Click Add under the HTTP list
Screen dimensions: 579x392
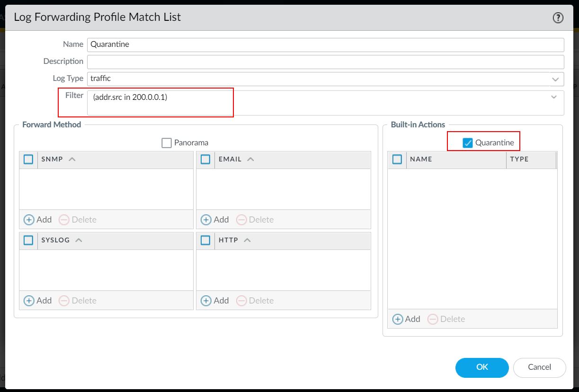(215, 301)
